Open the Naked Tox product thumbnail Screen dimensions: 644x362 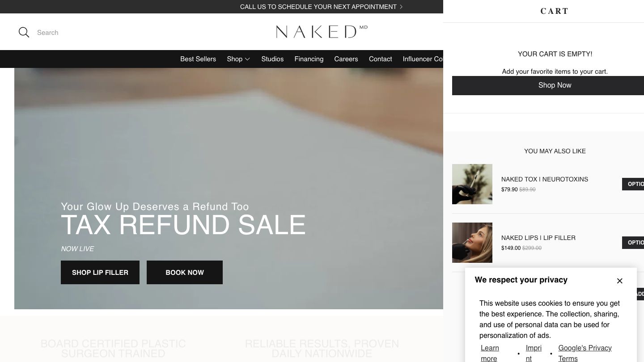coord(472,184)
